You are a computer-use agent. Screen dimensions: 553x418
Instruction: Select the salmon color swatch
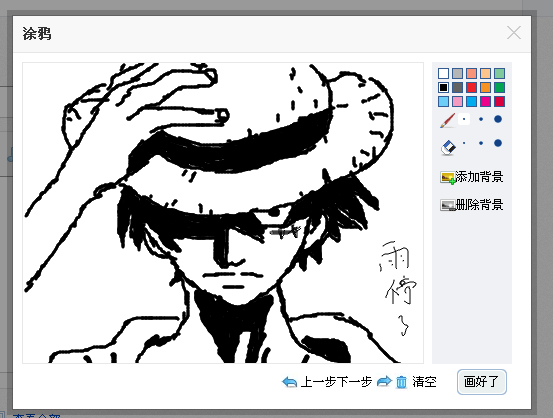[x=471, y=73]
